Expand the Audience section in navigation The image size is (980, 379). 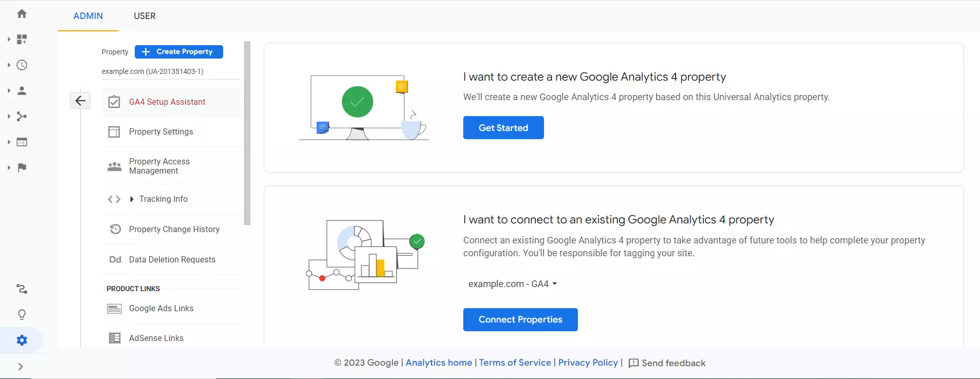pos(22,91)
